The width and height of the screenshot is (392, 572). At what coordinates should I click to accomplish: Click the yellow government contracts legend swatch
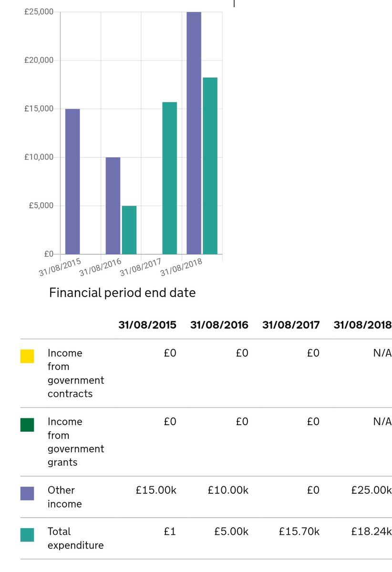(x=28, y=356)
